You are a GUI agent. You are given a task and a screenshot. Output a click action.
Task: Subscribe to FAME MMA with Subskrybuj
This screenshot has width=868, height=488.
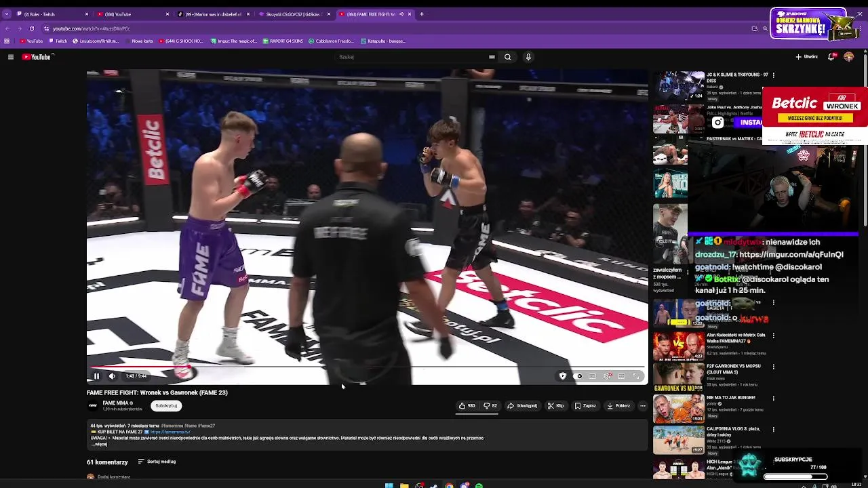tap(166, 406)
